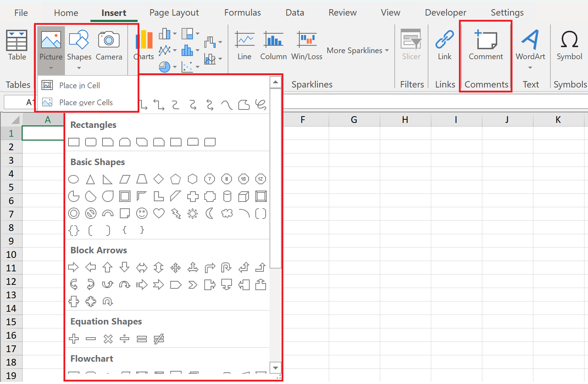Pick the down block arrow

coord(124,267)
